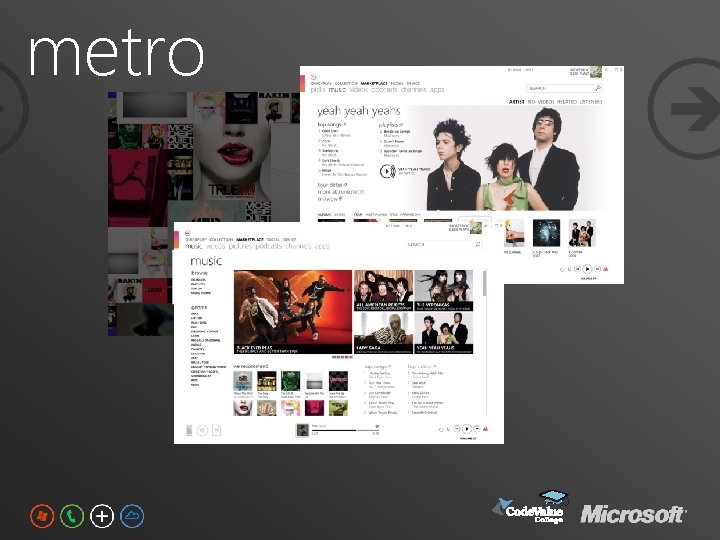Open the top videos list in music window
The width and height of the screenshot is (720, 540).
click(422, 366)
